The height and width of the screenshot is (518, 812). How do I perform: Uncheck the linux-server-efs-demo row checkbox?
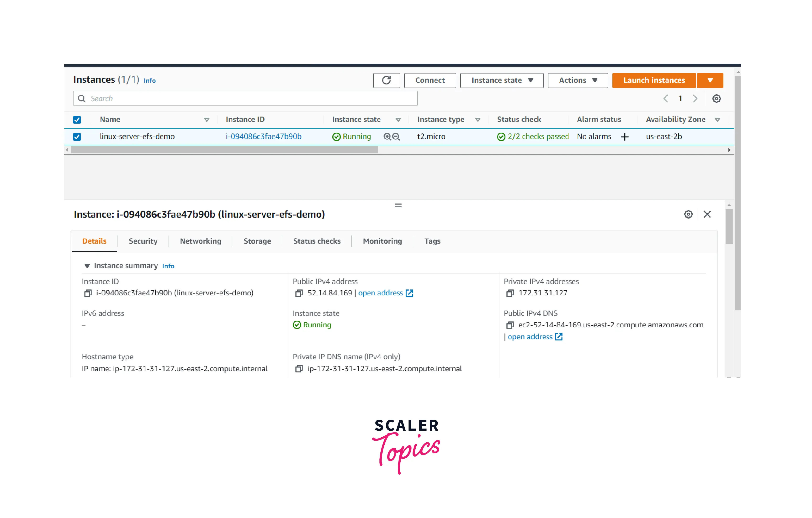[77, 136]
